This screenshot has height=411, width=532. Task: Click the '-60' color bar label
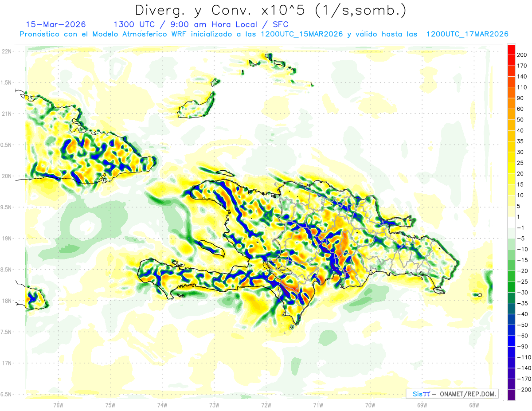point(522,336)
